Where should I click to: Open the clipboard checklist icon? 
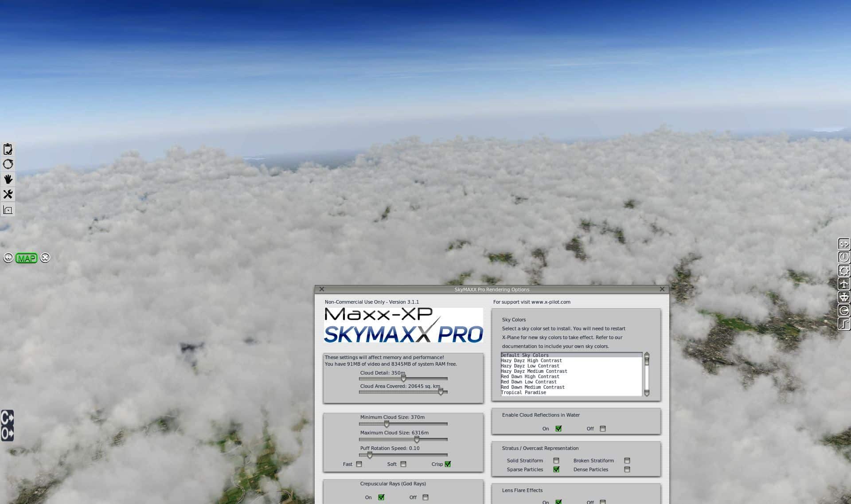(x=8, y=149)
